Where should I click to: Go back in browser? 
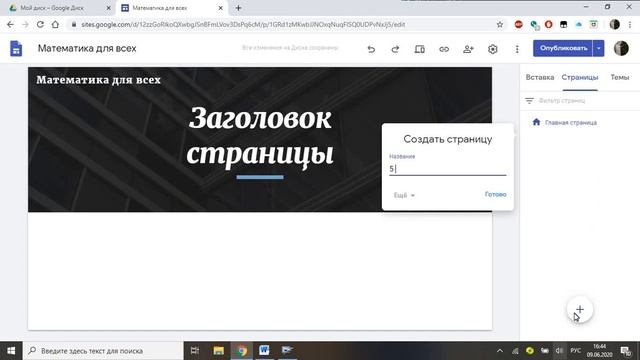coord(10,24)
